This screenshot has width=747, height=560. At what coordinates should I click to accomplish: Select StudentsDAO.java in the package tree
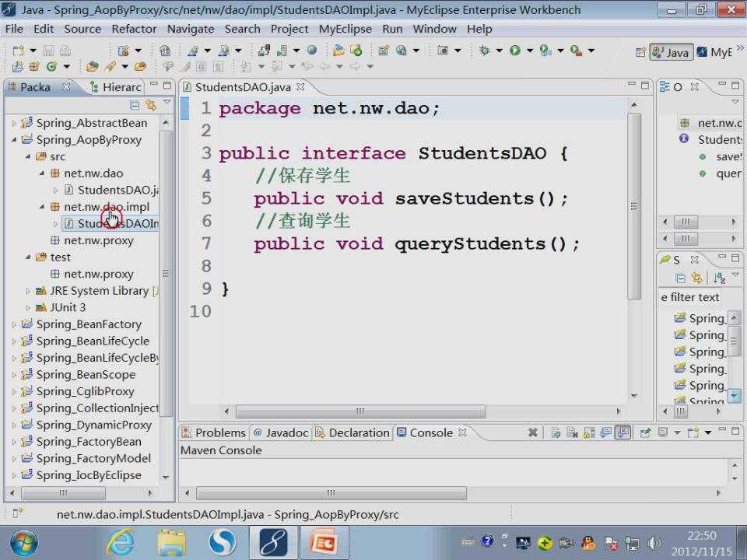tap(111, 190)
